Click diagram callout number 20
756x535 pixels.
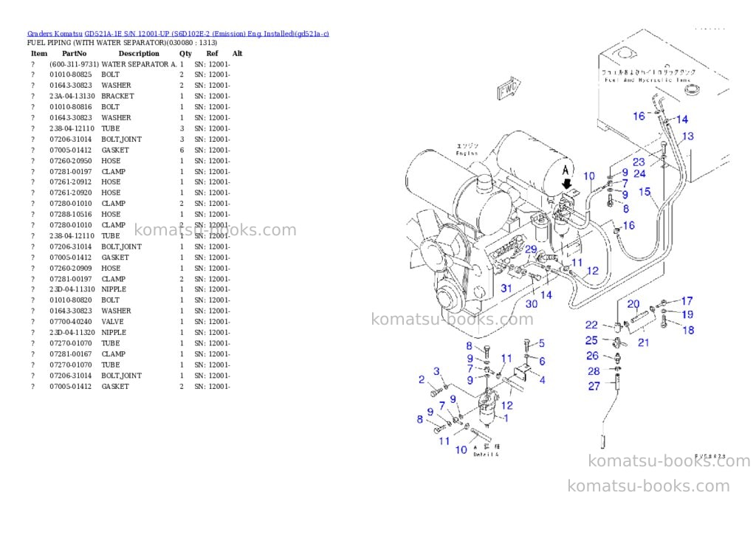coord(633,304)
